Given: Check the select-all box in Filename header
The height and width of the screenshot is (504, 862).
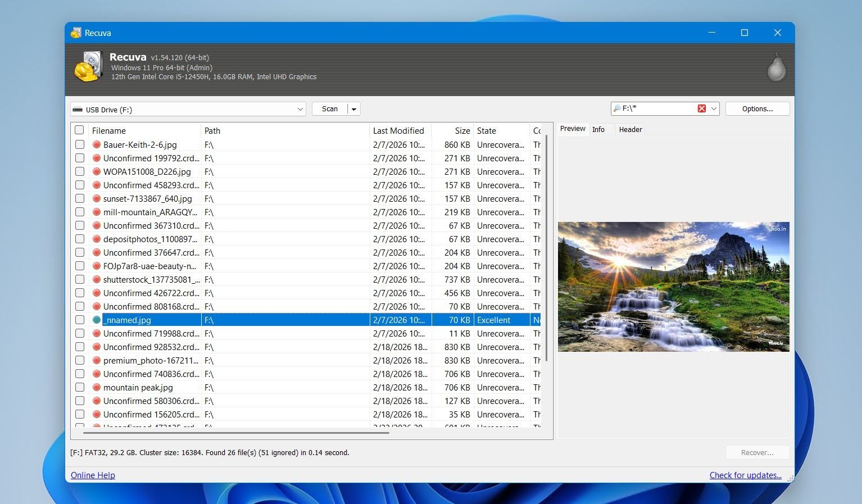Looking at the screenshot, I should click(x=80, y=130).
